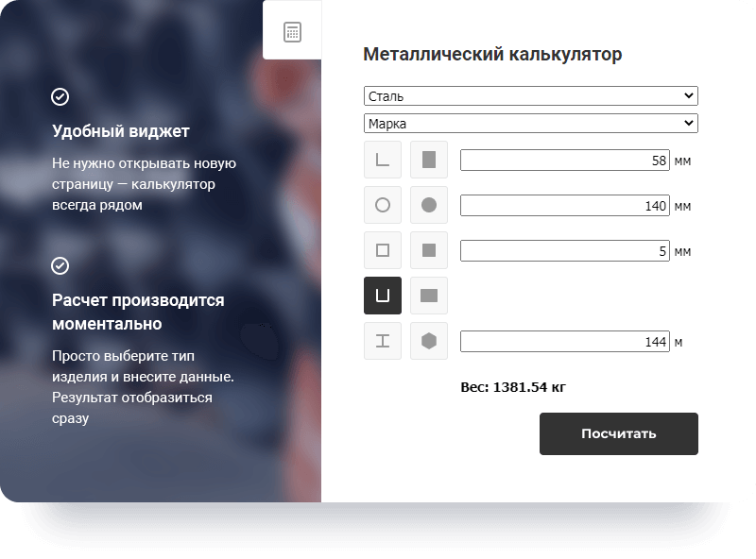
Task: Select the square tube shape icon
Action: point(382,250)
